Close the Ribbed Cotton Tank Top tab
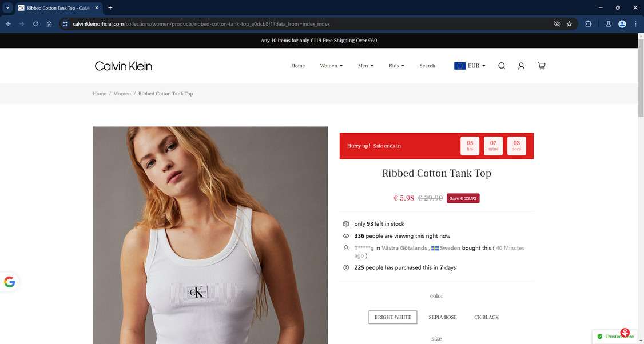Image resolution: width=644 pixels, height=344 pixels. point(97,8)
